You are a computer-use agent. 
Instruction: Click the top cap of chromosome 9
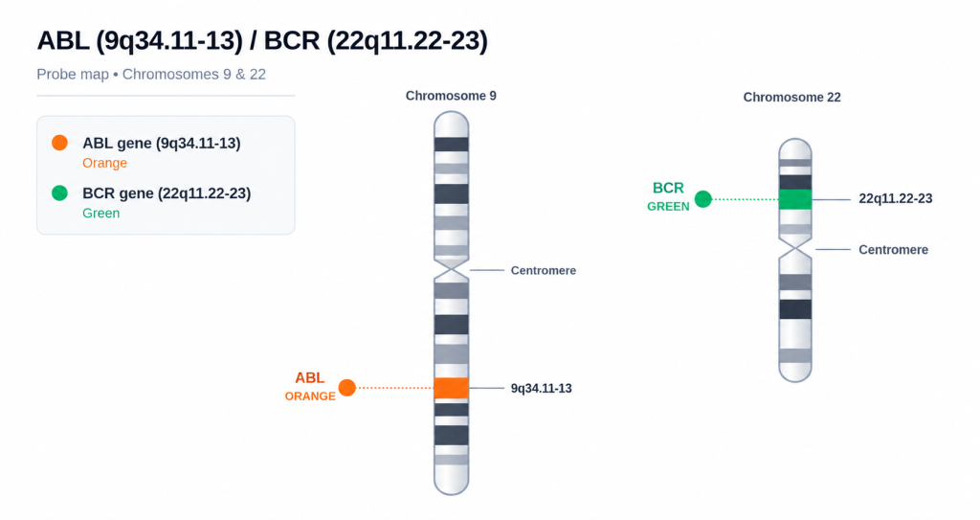(452, 124)
